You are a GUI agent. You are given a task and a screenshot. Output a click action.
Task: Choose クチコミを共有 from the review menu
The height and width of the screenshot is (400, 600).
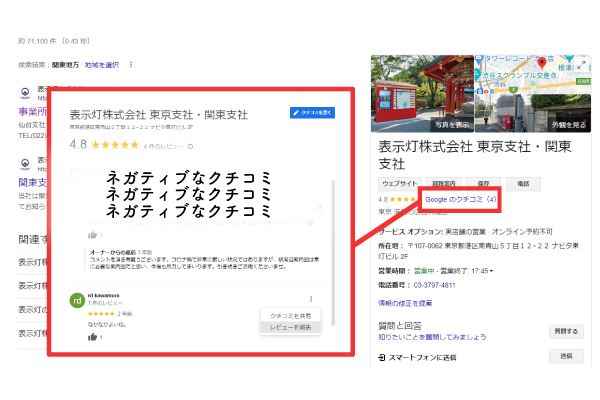click(x=290, y=316)
